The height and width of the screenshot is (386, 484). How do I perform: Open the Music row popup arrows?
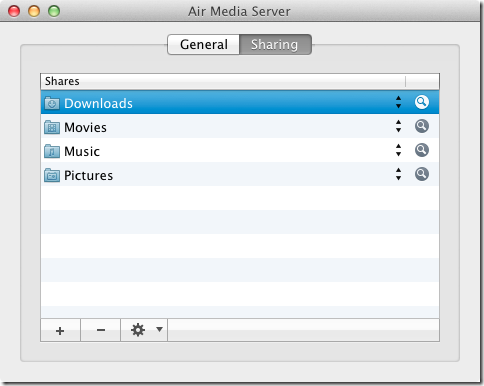click(398, 150)
